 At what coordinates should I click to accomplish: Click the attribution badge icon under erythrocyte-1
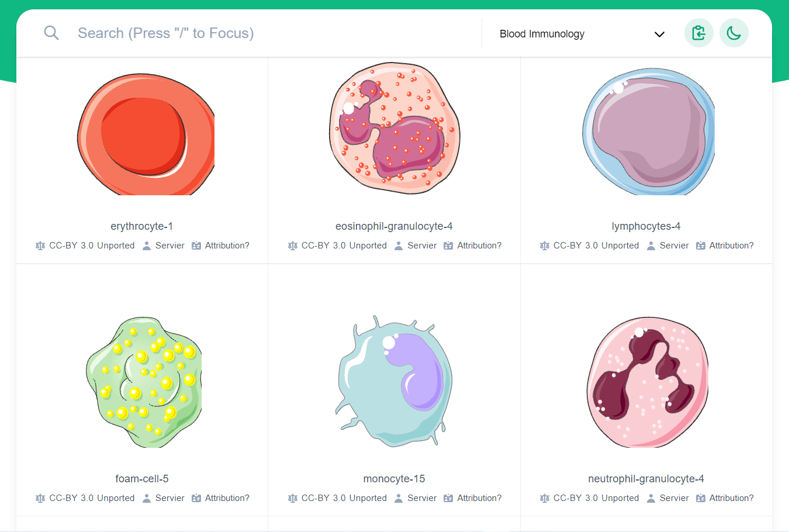196,246
